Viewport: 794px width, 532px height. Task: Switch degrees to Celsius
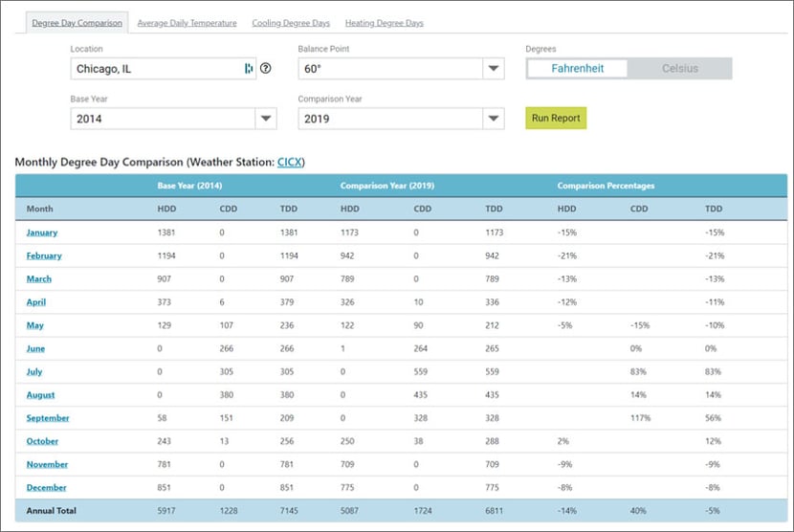click(x=679, y=69)
